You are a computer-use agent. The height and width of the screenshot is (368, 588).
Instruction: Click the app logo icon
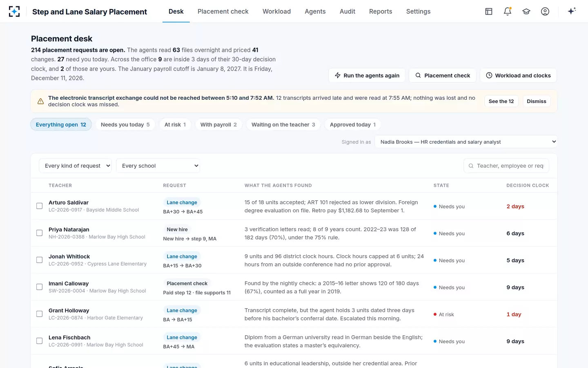pyautogui.click(x=14, y=11)
